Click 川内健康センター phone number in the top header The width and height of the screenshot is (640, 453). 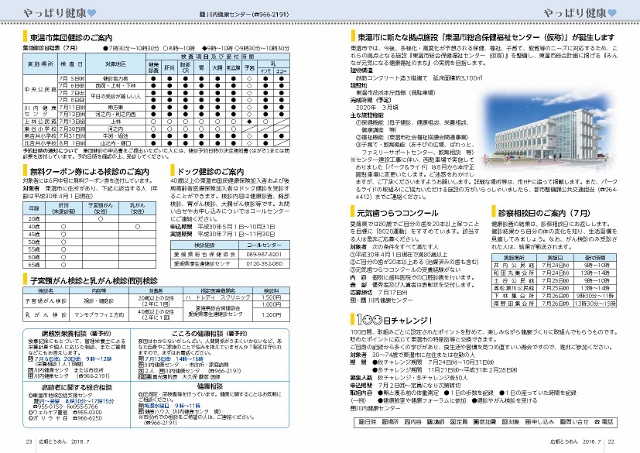(x=271, y=14)
